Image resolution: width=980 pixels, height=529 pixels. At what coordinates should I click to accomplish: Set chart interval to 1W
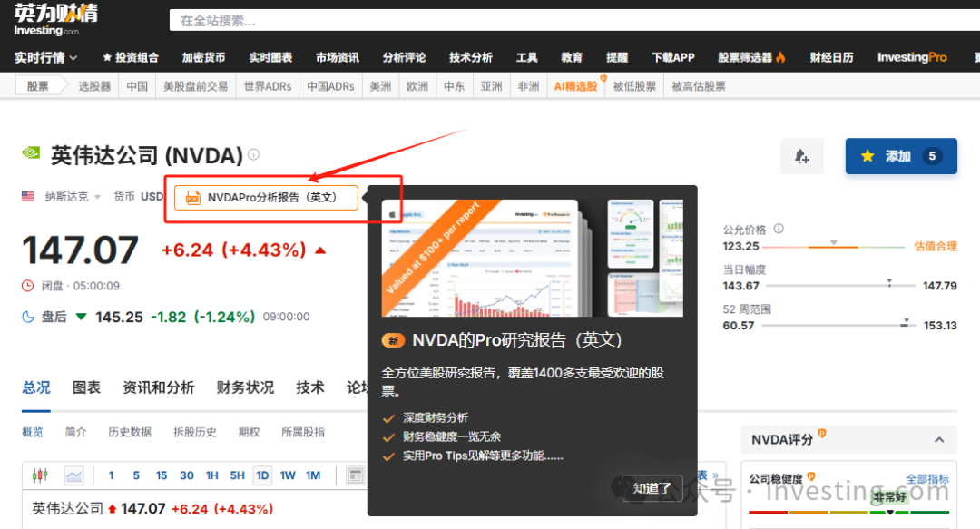288,475
